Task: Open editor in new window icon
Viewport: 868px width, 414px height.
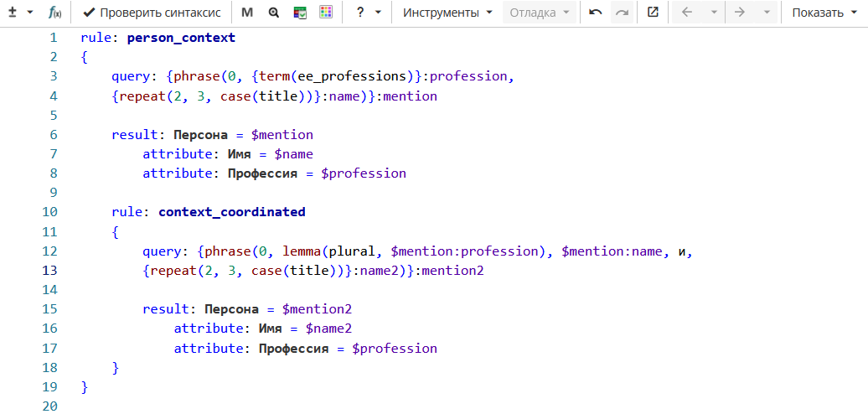Action: [654, 13]
